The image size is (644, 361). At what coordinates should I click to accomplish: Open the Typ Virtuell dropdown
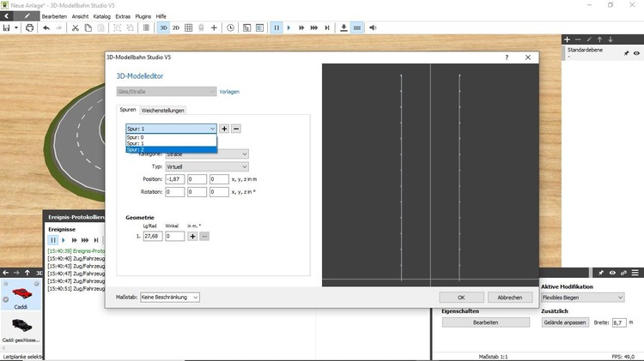pyautogui.click(x=207, y=166)
